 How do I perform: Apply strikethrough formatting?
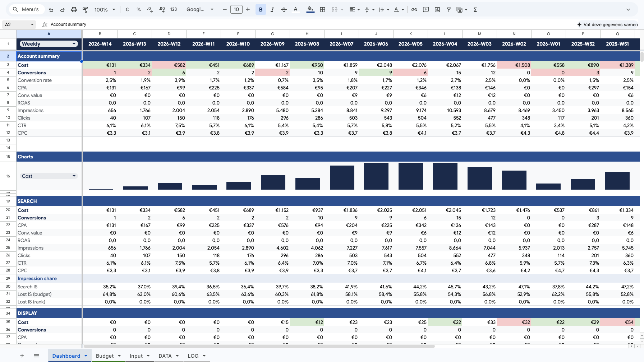coord(284,10)
